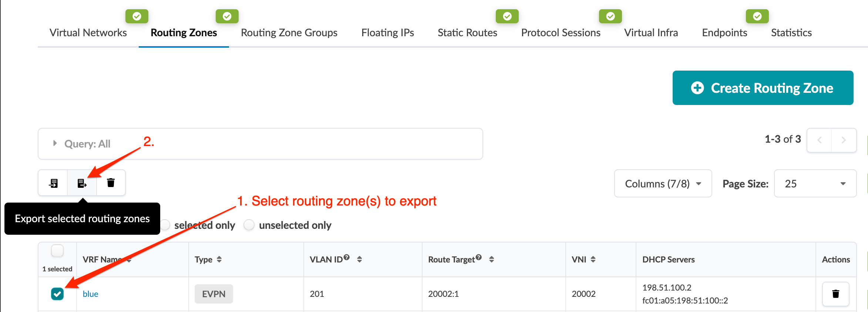The image size is (868, 312).
Task: Sort by Route Target column arrows
Action: 491,260
